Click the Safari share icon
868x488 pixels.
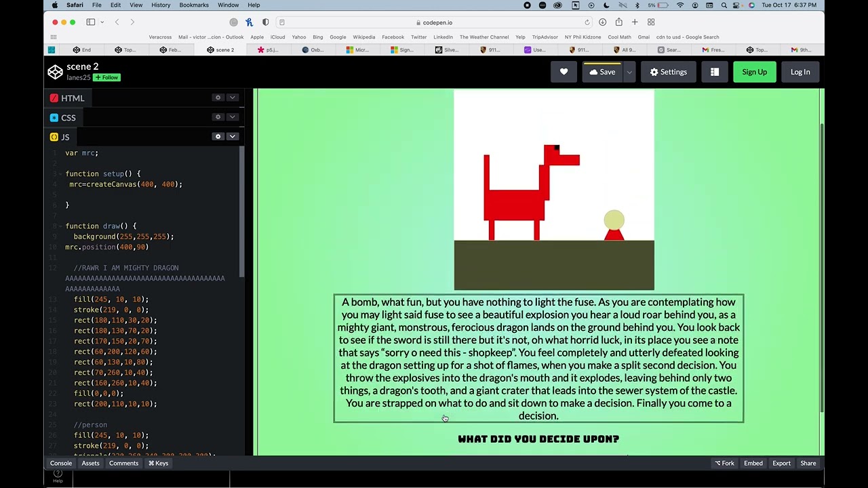(618, 22)
